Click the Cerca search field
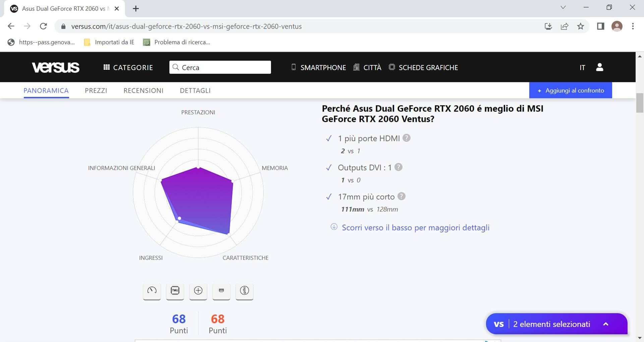This screenshot has height=342, width=644. 220,67
